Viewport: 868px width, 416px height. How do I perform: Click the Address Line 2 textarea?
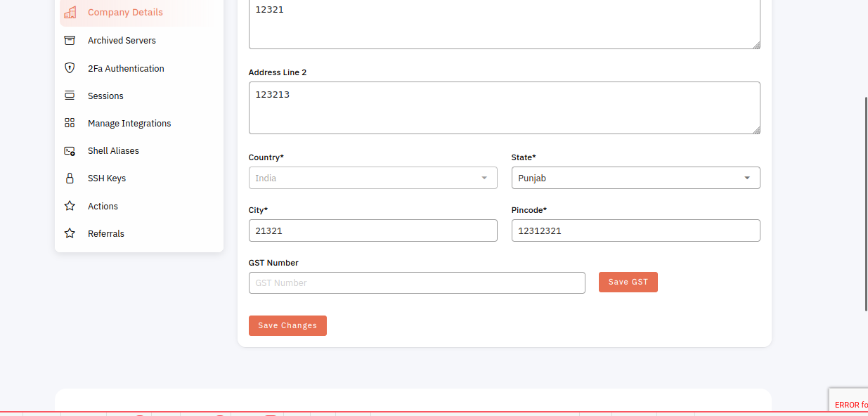[504, 108]
